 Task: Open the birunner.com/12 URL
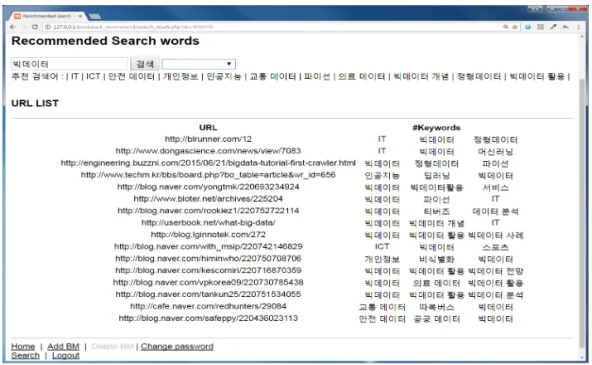pyautogui.click(x=208, y=139)
